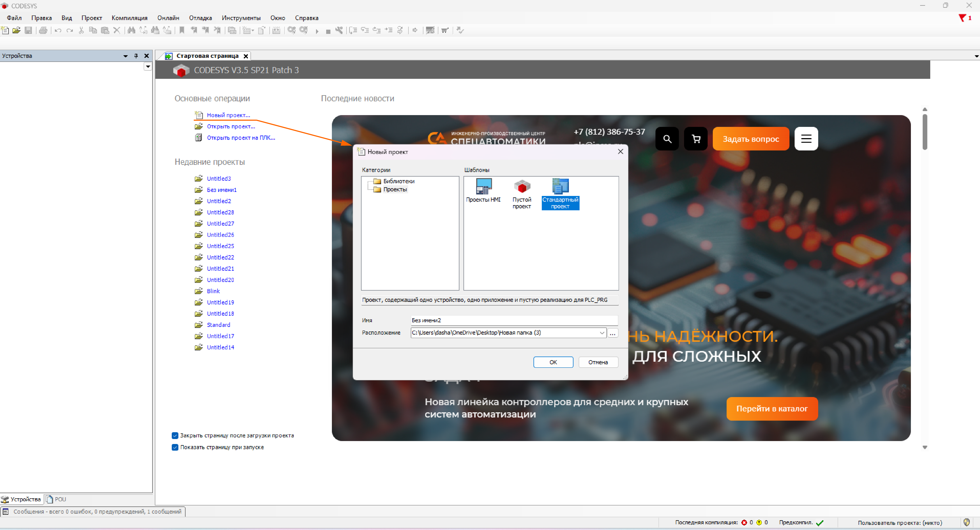Click the Logout gear-with-X toolbar icon
980x530 pixels.
click(304, 30)
